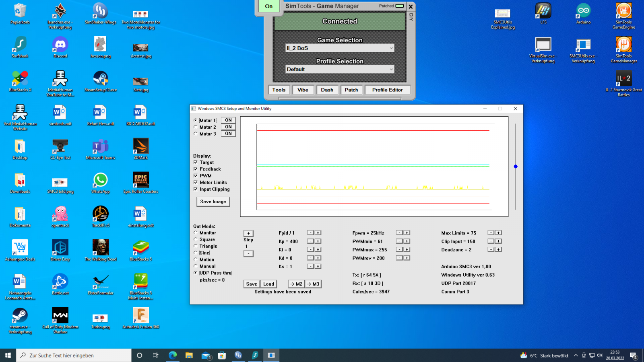Decrease the Step value
Screen dimensions: 644x362
point(248,253)
